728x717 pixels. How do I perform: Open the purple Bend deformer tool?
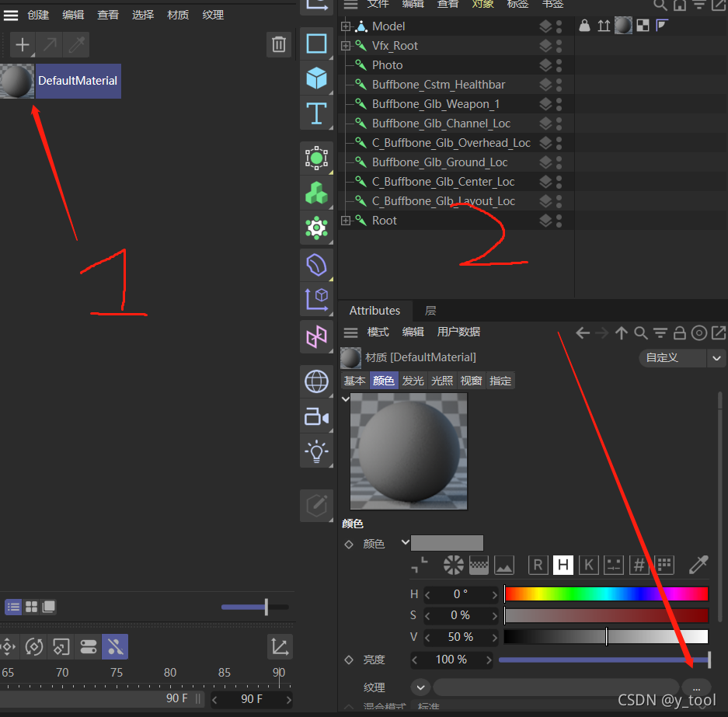point(317,265)
